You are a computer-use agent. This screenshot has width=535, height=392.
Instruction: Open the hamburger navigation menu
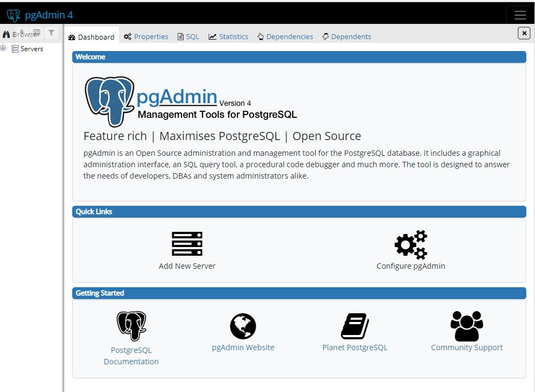click(x=520, y=15)
